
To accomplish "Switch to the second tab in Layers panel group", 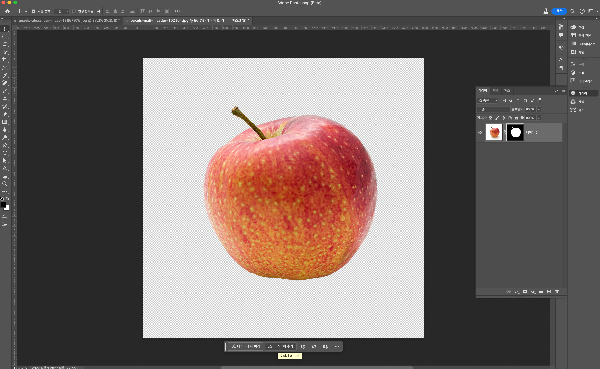I will pos(495,91).
